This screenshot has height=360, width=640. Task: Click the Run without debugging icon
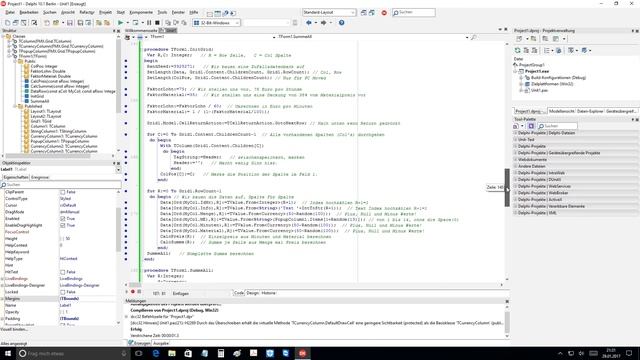[x=135, y=23]
